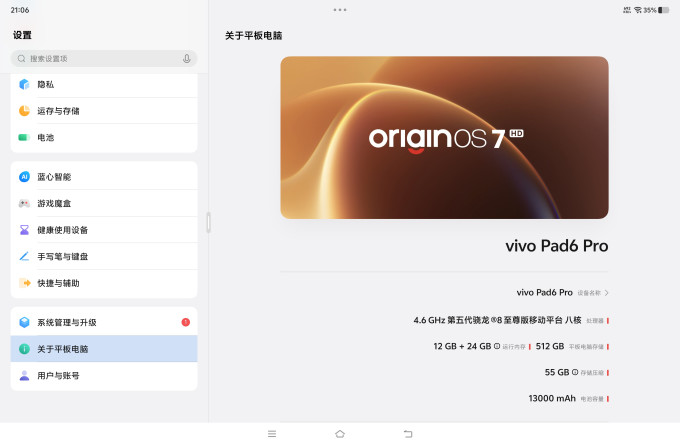Tap the 用户与账号 person icon
Image resolution: width=680 pixels, height=445 pixels.
pos(24,375)
